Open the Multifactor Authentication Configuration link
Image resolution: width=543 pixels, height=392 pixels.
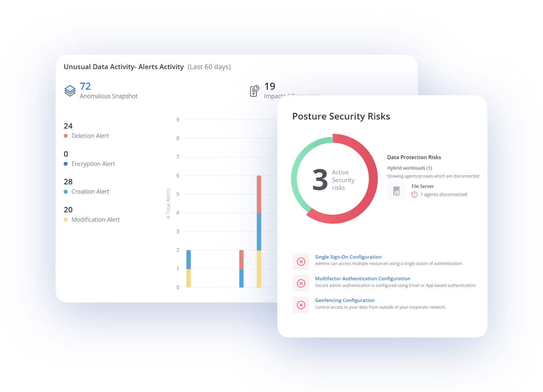363,279
